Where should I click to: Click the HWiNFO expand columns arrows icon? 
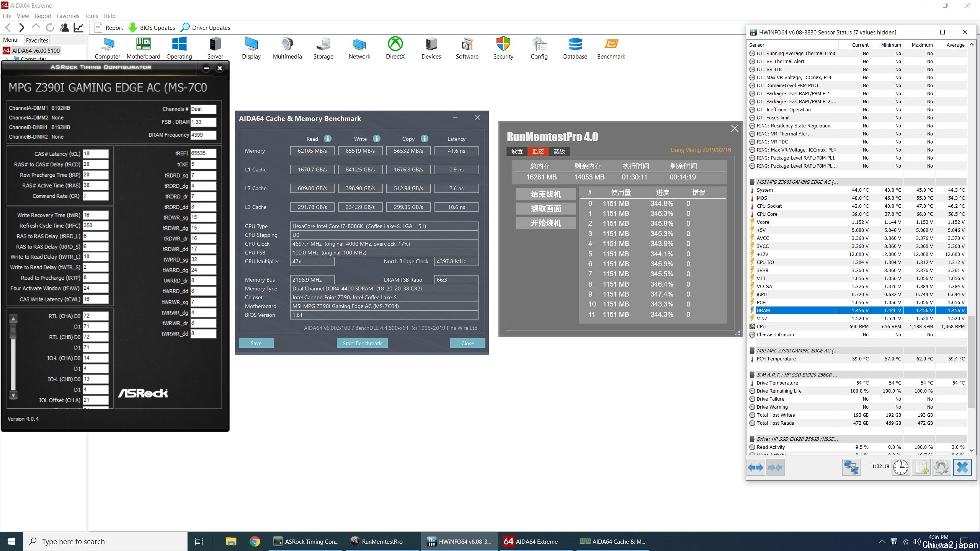(x=756, y=468)
